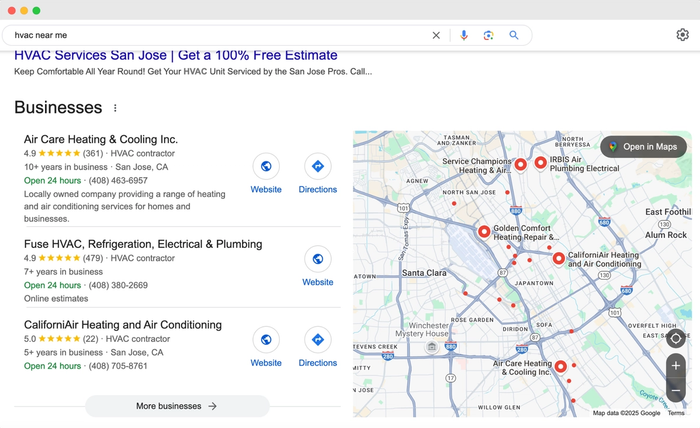Click Map data ©2025 Google text

click(626, 413)
